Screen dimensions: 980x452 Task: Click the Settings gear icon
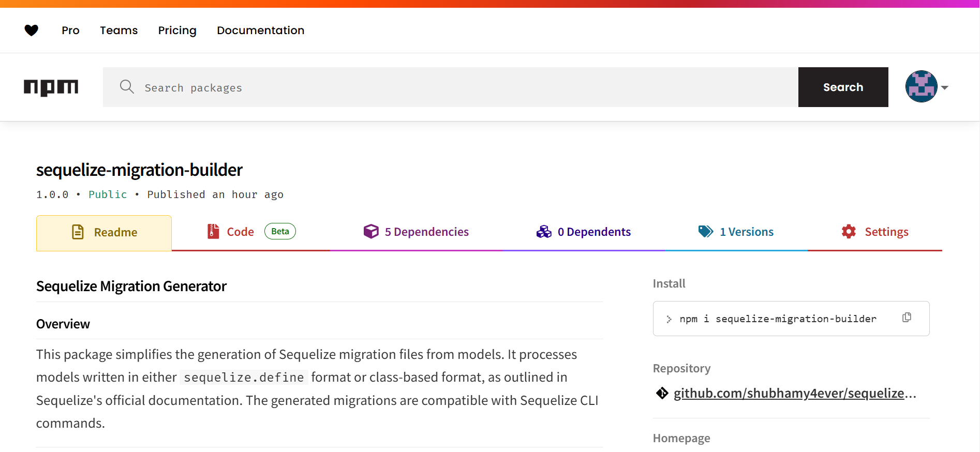(849, 232)
